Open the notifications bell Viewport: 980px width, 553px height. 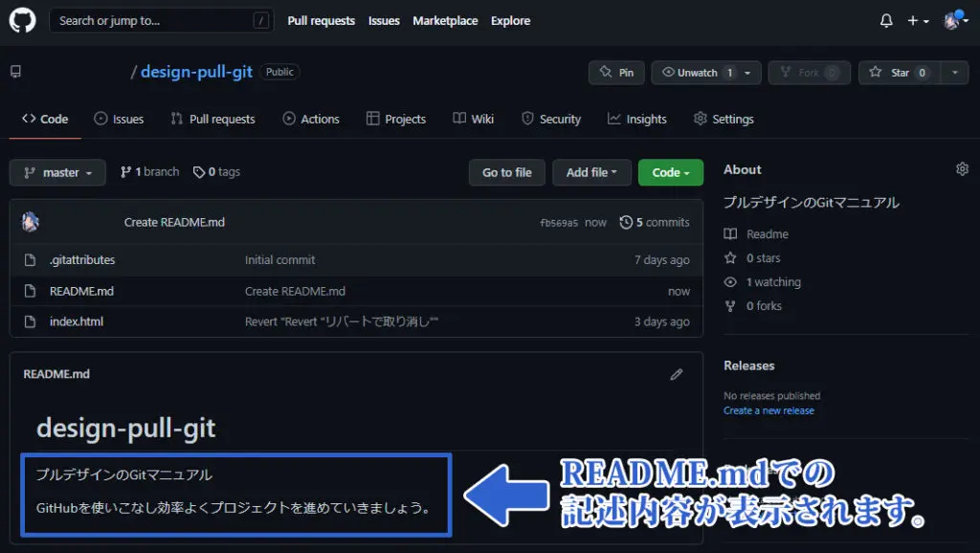coord(885,20)
